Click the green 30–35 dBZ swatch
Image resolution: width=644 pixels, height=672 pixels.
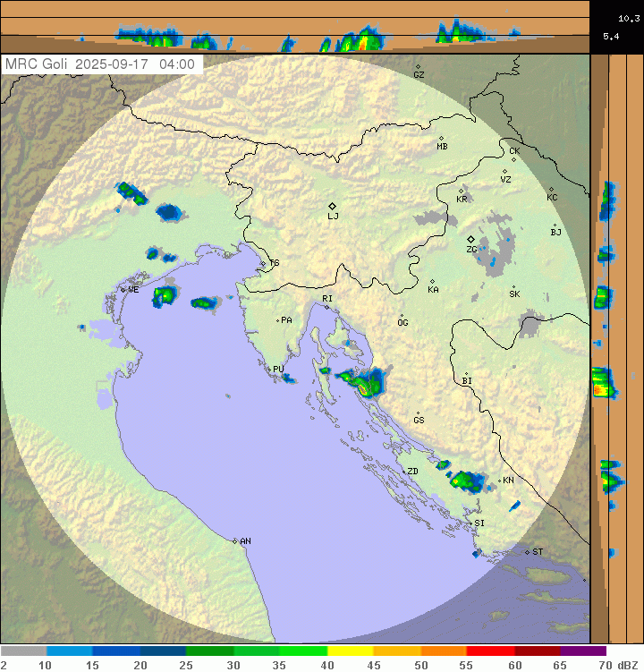[256, 651]
